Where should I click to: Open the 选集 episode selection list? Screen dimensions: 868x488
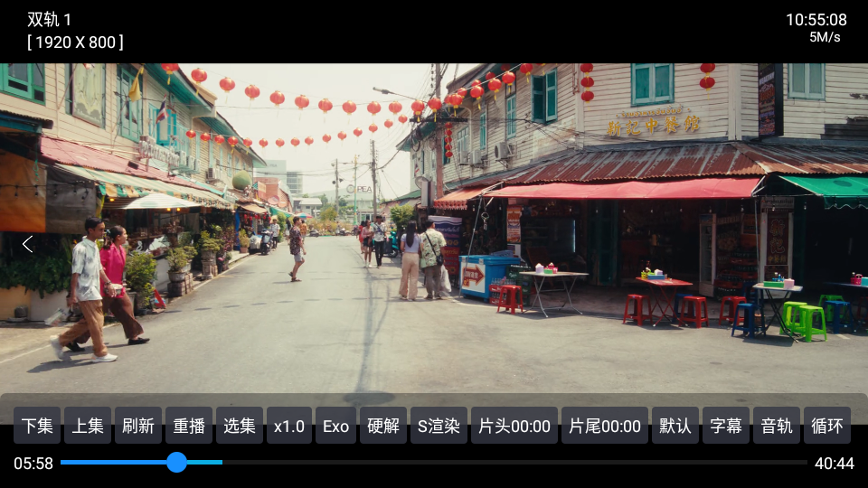point(240,426)
